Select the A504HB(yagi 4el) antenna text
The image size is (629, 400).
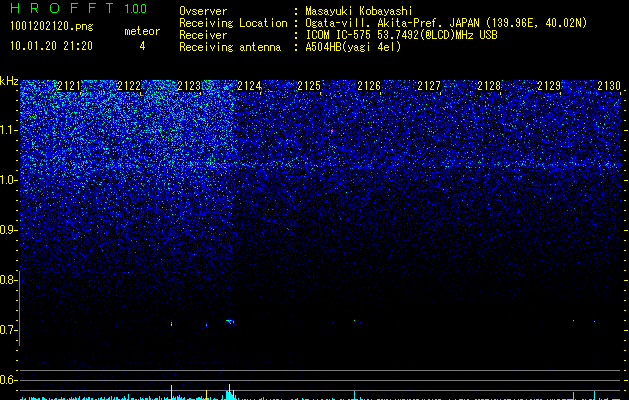tap(353, 47)
